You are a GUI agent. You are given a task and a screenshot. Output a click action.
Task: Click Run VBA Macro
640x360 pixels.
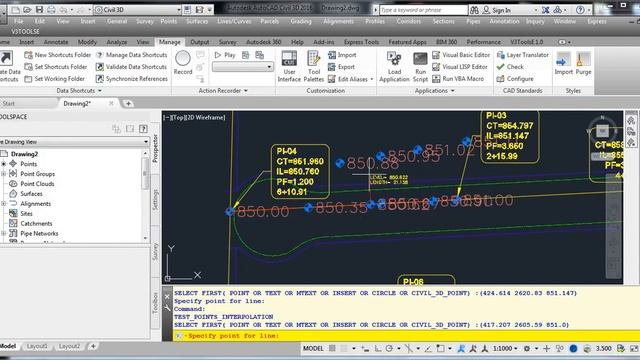pos(458,79)
